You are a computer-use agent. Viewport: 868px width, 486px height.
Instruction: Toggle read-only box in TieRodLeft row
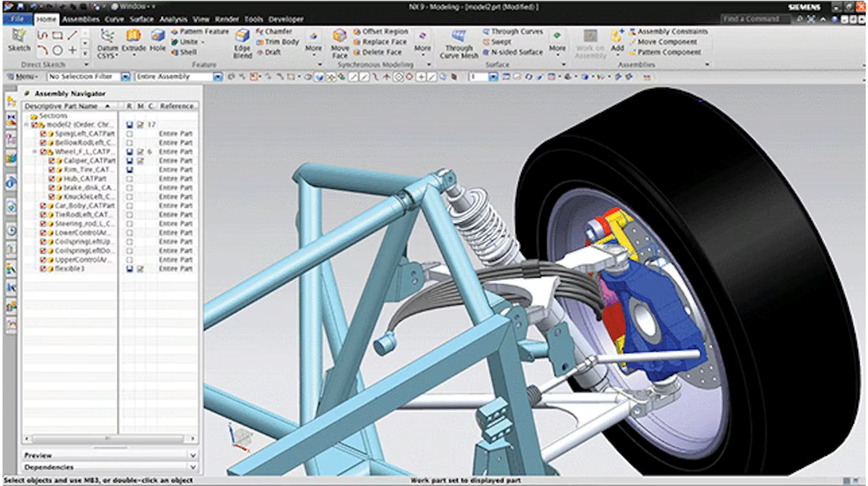(129, 215)
